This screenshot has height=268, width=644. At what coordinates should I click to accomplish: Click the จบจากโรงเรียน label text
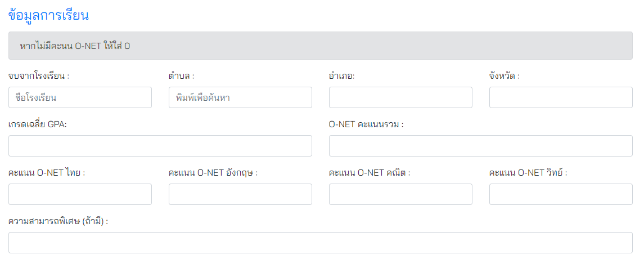43,76
